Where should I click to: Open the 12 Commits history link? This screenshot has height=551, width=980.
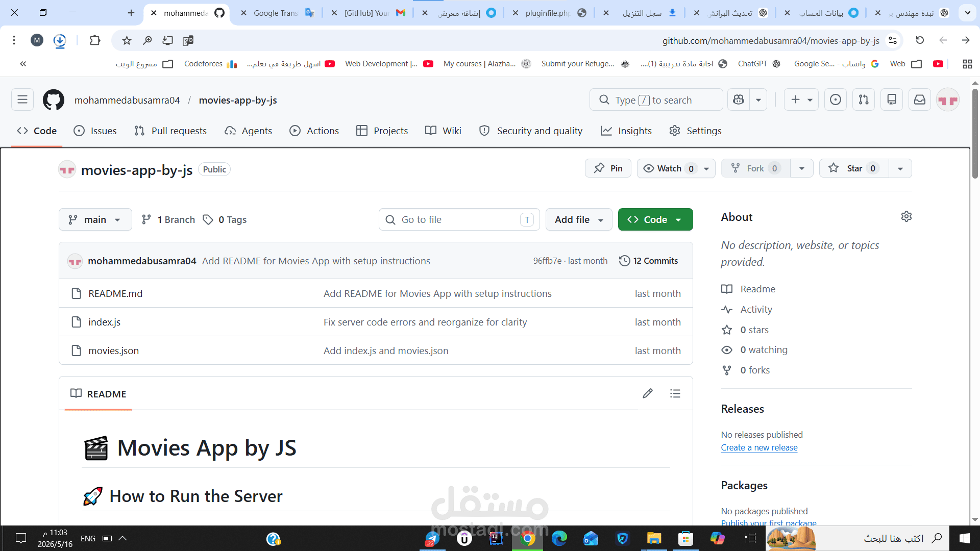pyautogui.click(x=649, y=261)
